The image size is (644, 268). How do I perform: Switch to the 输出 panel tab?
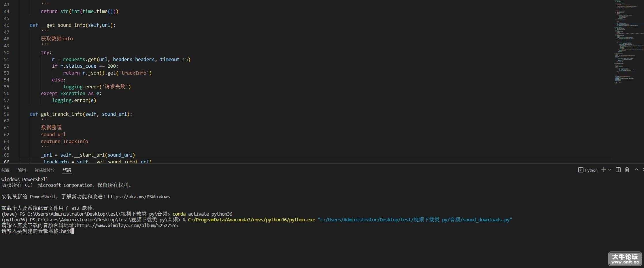[22, 170]
